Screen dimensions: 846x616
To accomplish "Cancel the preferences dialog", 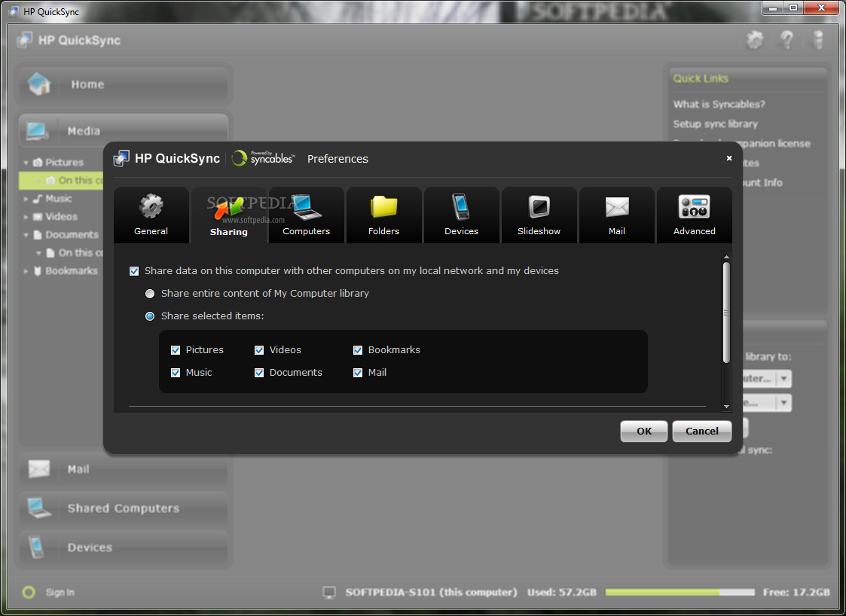I will pyautogui.click(x=702, y=431).
